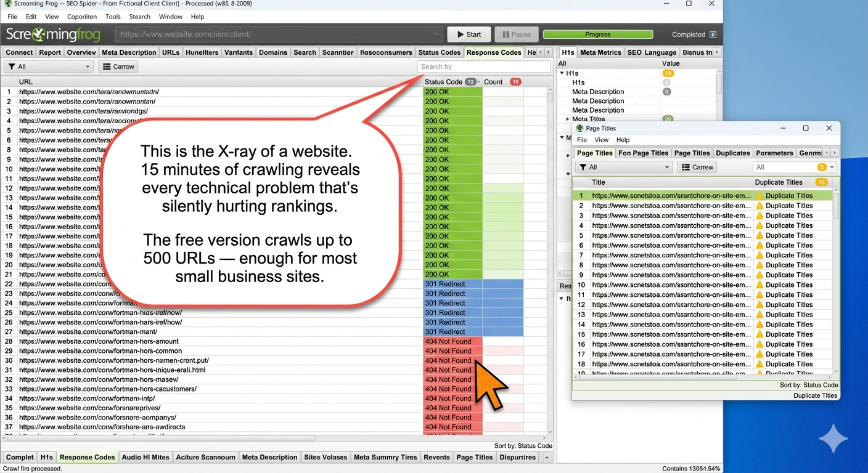This screenshot has width=868, height=473.
Task: Open the Dispurtires bottom tab
Action: pyautogui.click(x=517, y=457)
